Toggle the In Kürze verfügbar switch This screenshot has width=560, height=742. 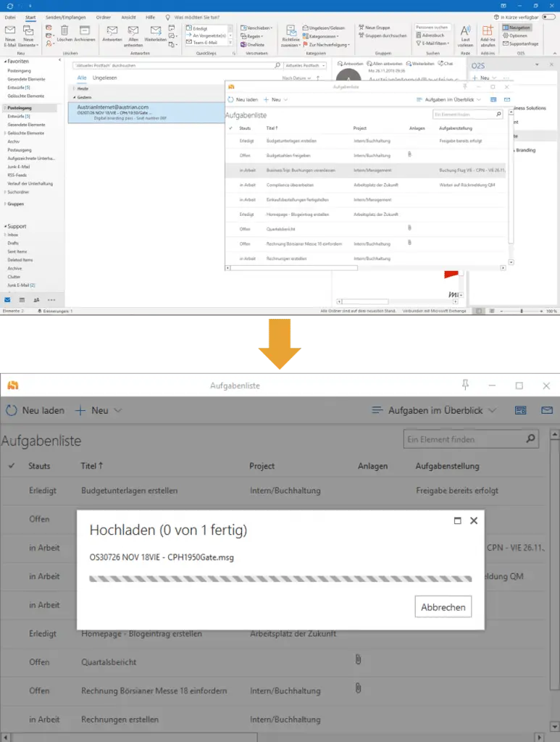[548, 17]
